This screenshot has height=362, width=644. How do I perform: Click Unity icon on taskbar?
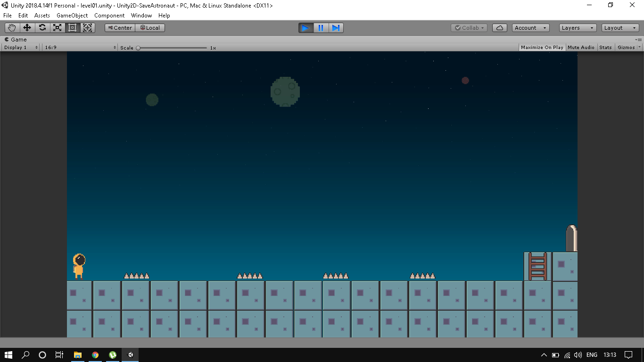(131, 355)
